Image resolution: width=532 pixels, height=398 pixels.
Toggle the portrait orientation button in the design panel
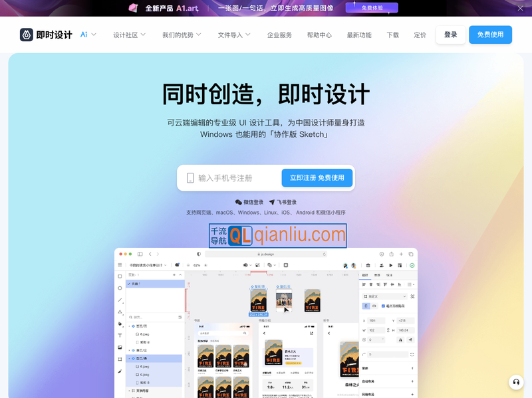tap(366, 306)
